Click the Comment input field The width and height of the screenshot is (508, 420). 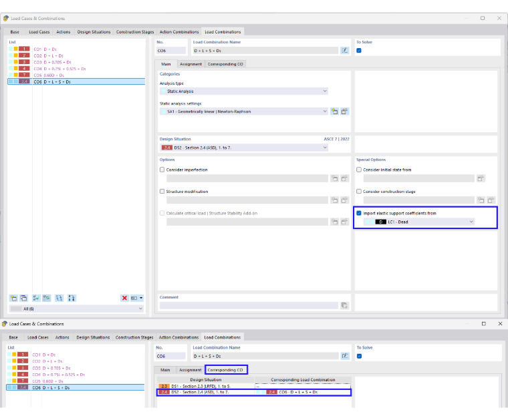pyautogui.click(x=249, y=305)
